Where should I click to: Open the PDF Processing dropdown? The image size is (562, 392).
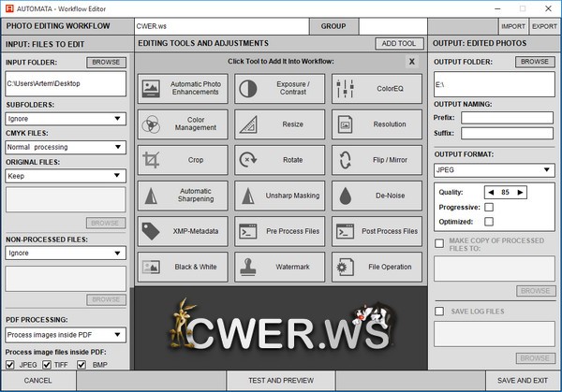pyautogui.click(x=66, y=335)
